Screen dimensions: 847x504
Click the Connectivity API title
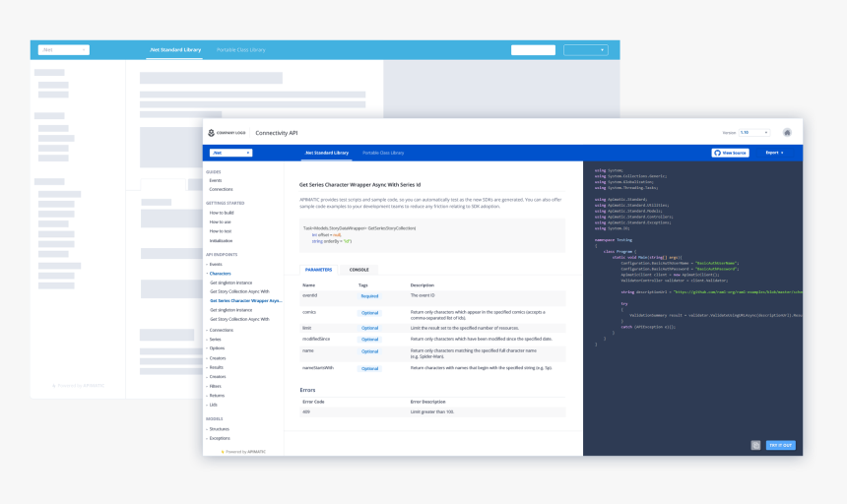[x=276, y=133]
